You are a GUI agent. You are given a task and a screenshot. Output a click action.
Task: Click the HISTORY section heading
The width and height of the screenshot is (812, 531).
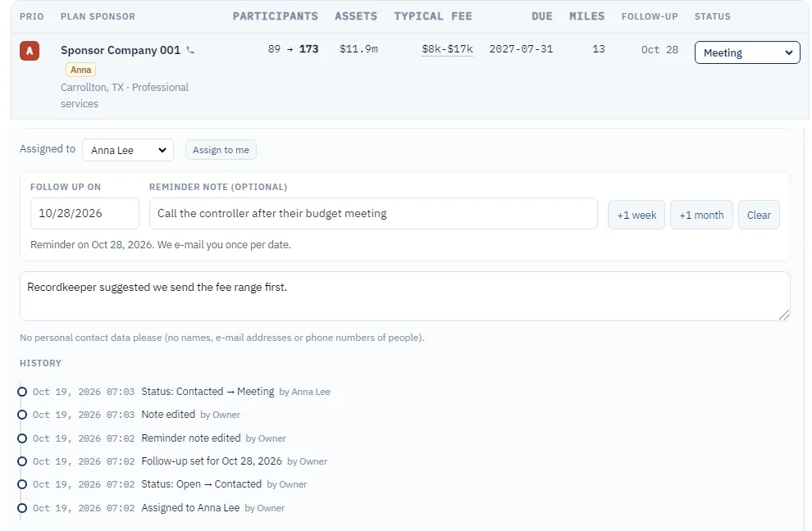40,363
